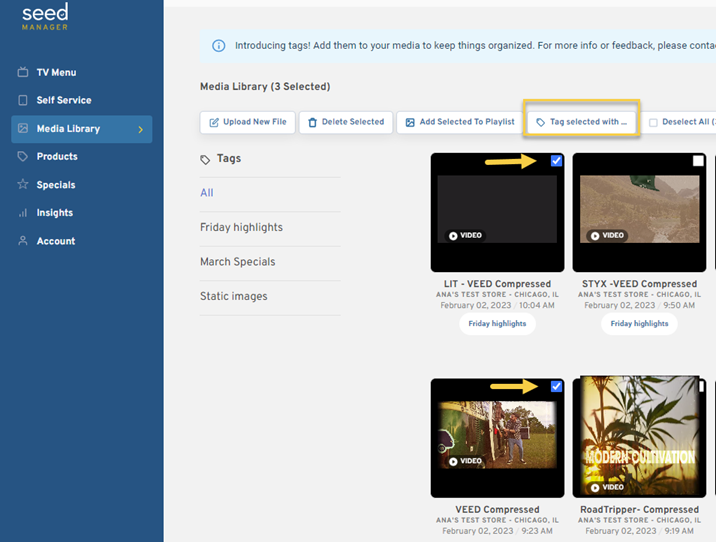Click Tag selected with button
This screenshot has width=716, height=542.
[x=581, y=122]
